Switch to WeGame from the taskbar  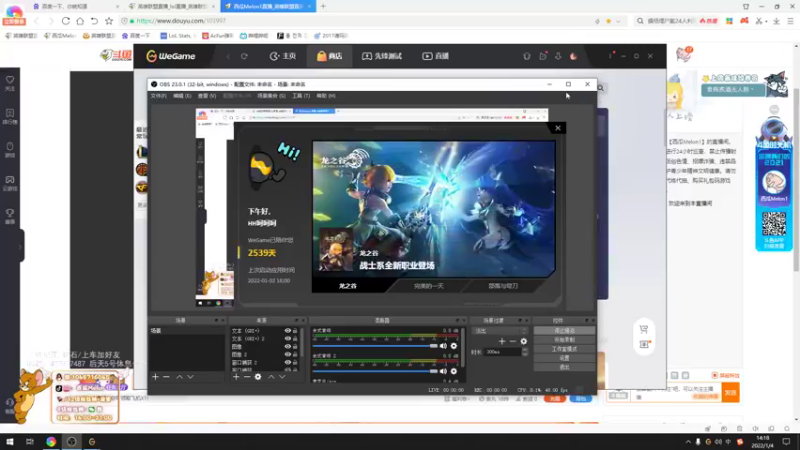pos(92,442)
